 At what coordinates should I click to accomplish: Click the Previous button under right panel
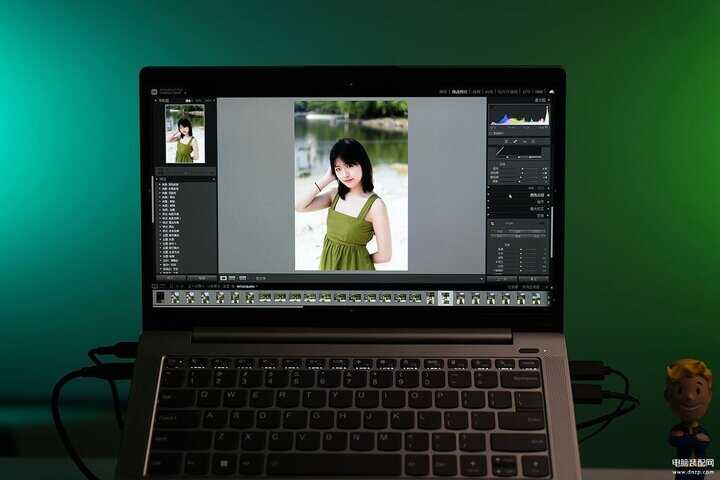coord(502,278)
